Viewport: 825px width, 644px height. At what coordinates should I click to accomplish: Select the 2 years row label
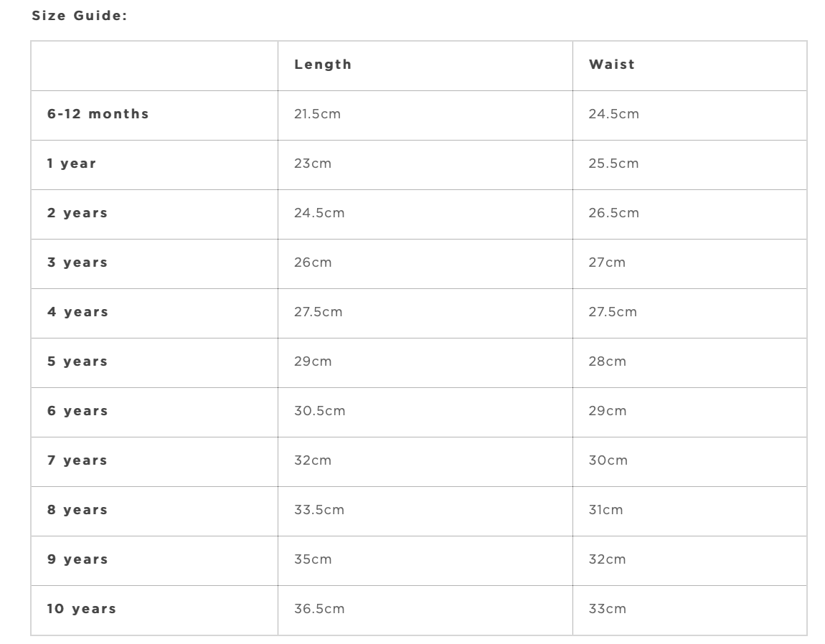point(77,213)
